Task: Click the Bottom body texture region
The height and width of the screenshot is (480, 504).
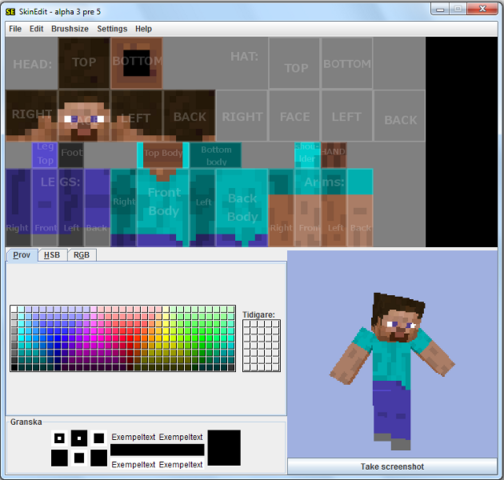Action: click(x=216, y=155)
